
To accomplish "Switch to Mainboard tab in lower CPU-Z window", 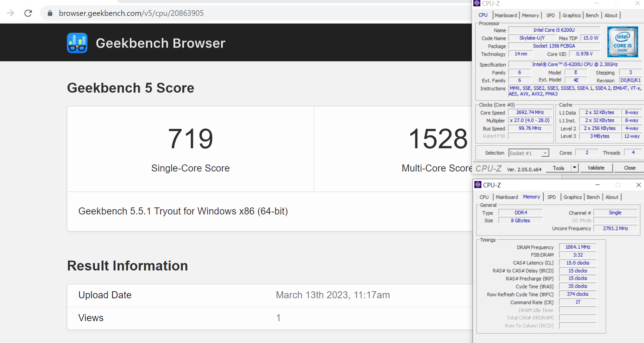I will pyautogui.click(x=507, y=197).
